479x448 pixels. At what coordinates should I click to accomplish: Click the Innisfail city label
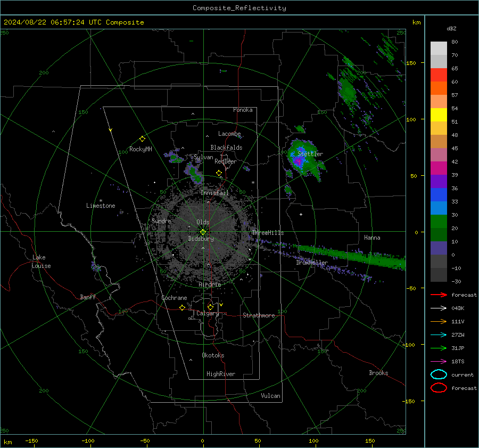[215, 193]
